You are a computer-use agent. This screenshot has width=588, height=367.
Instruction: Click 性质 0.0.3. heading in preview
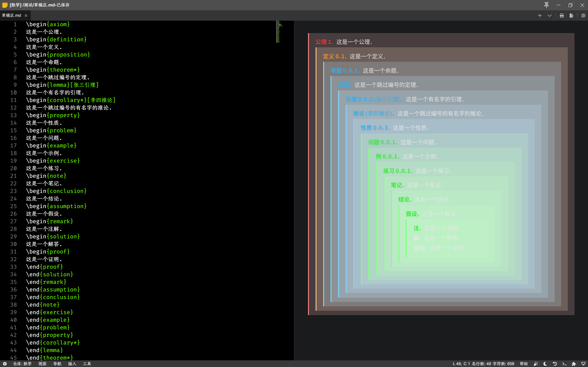click(x=375, y=128)
